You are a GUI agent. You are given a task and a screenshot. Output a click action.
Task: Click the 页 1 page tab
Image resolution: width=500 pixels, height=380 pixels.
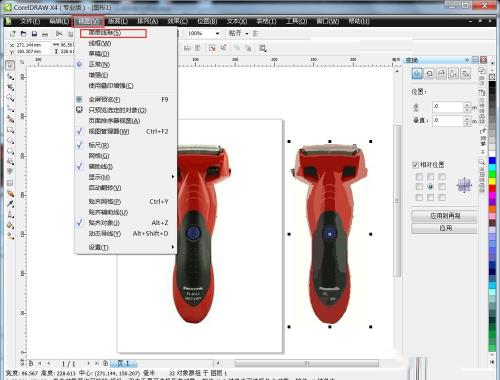click(123, 363)
